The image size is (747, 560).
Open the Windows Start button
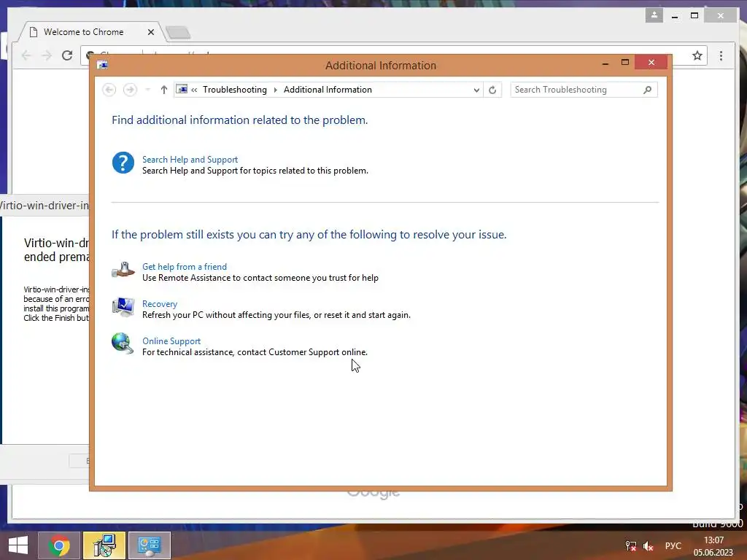coord(18,545)
